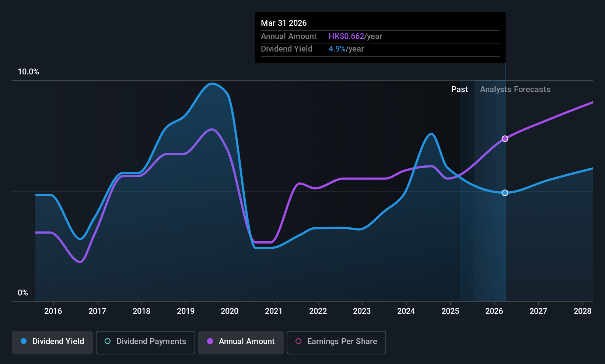Click the 2022 x-axis label
The width and height of the screenshot is (605, 364).
click(318, 311)
